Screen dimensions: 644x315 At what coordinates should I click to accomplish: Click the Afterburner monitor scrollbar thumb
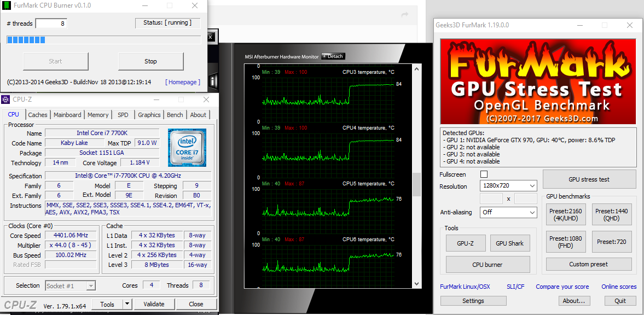pos(416,184)
